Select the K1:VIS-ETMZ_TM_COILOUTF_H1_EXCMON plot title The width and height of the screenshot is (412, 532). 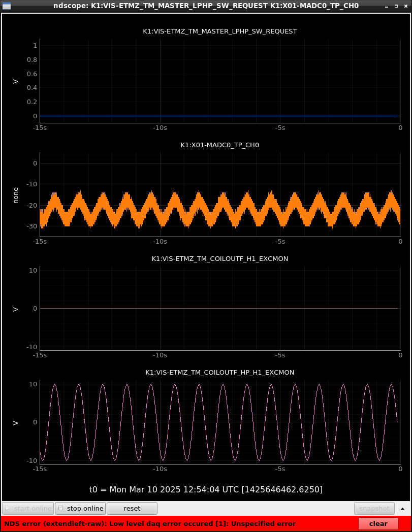tap(220, 258)
